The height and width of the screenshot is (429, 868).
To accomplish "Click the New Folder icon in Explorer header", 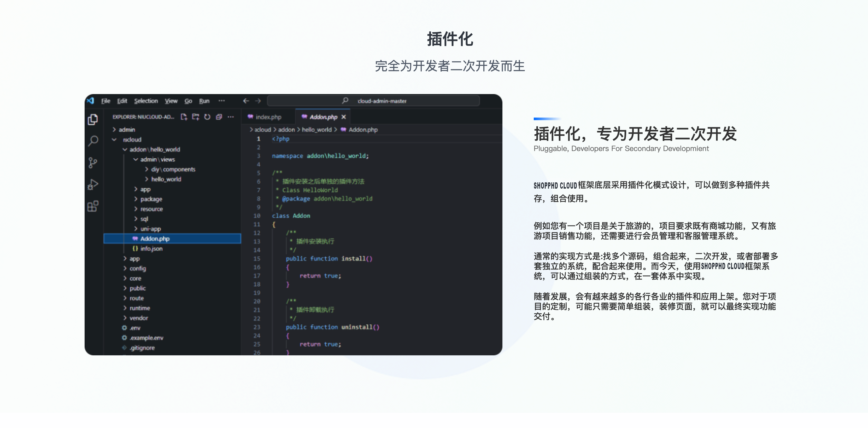I will point(195,117).
